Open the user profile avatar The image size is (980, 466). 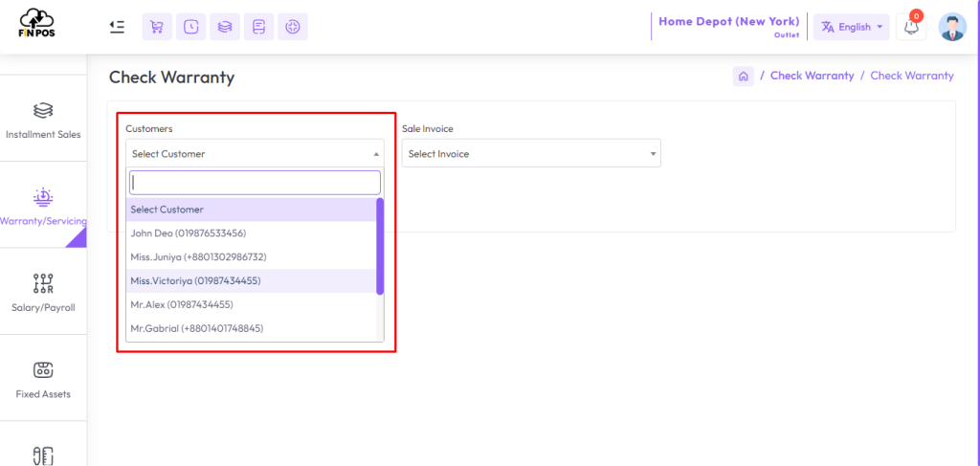(952, 27)
